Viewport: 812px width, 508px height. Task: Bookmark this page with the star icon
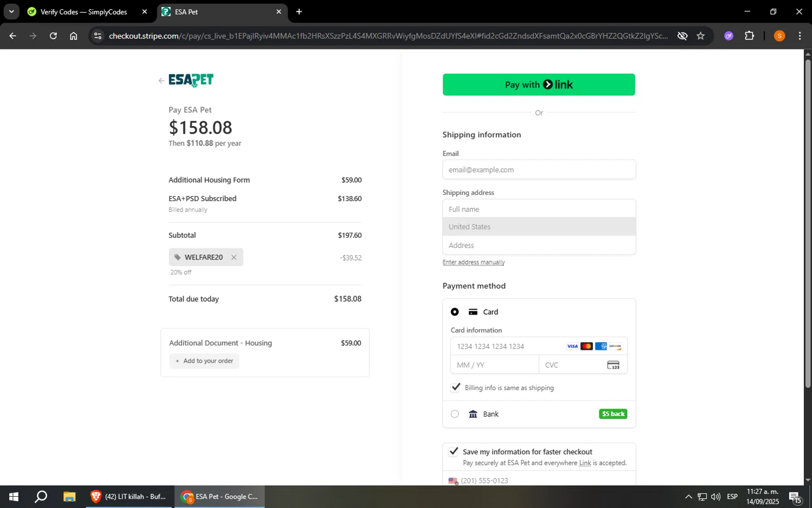(x=700, y=36)
